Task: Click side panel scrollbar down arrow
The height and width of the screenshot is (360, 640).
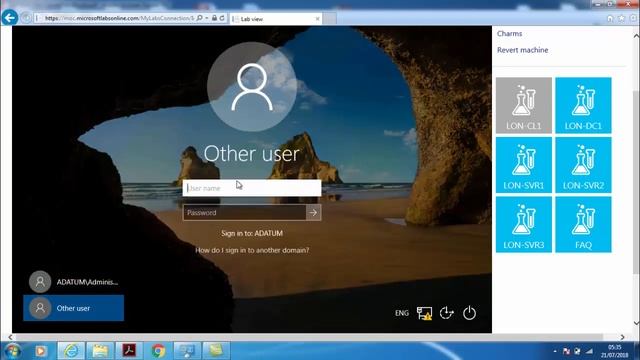Action: coord(636,323)
